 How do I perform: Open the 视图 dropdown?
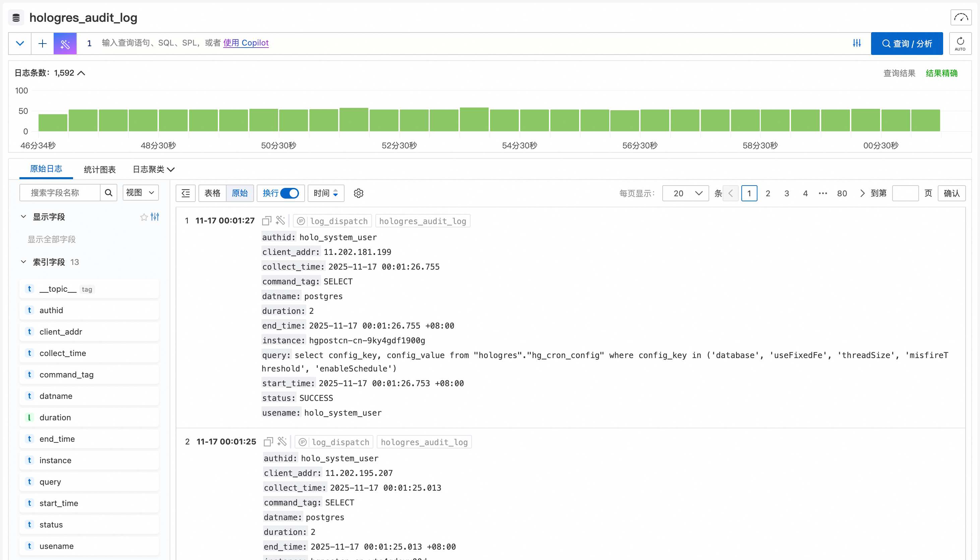(140, 193)
